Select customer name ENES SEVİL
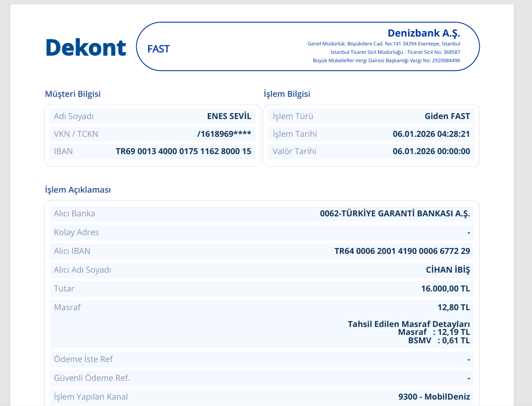 pos(229,116)
